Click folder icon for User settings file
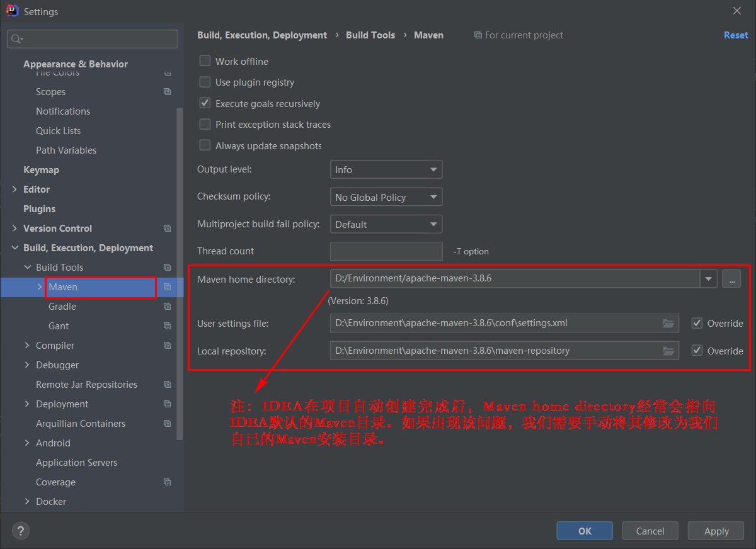Viewport: 756px width, 549px height. coord(668,324)
